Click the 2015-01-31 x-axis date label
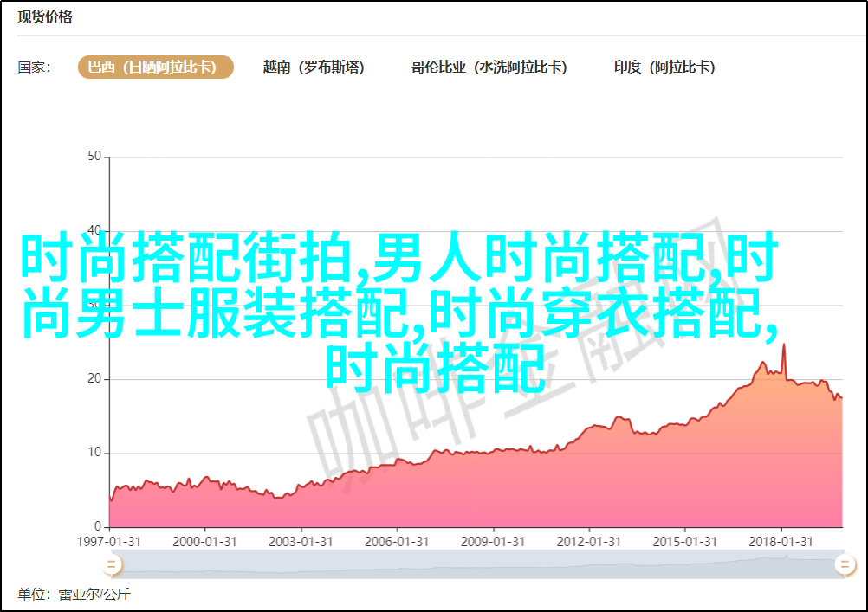Viewport: 868px width, 612px height. [685, 541]
